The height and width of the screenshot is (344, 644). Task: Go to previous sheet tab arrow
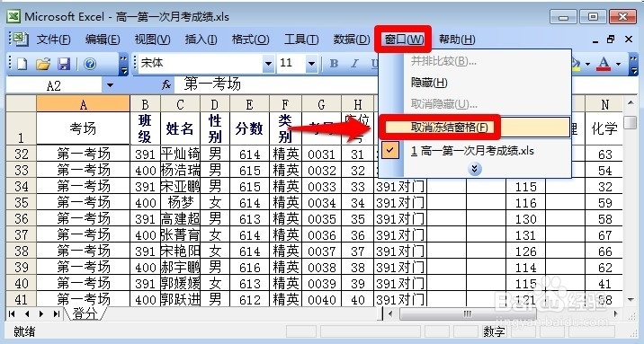tap(27, 314)
